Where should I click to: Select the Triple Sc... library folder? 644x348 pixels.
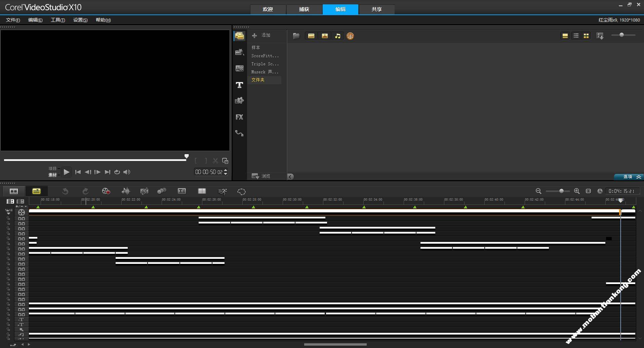click(x=265, y=64)
